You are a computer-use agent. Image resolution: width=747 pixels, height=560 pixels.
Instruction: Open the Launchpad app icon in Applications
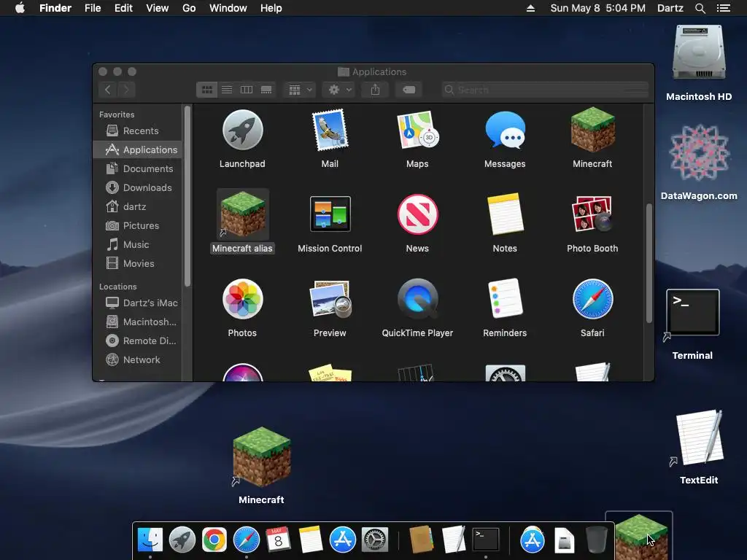pyautogui.click(x=242, y=130)
